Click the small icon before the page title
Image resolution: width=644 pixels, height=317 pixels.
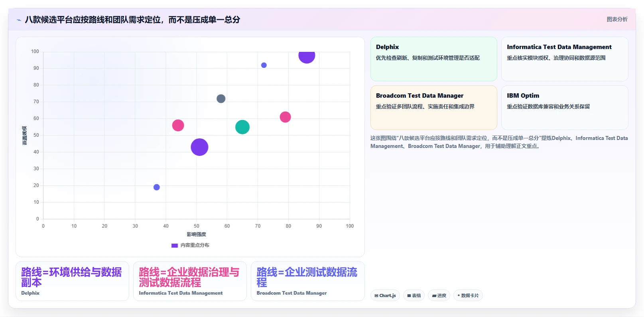19,20
